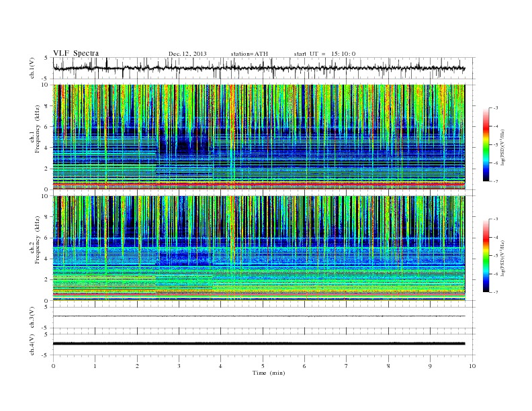The width and height of the screenshot is (532, 411).
Task: Click the "5" tick on the time axis
Action: pyautogui.click(x=263, y=366)
